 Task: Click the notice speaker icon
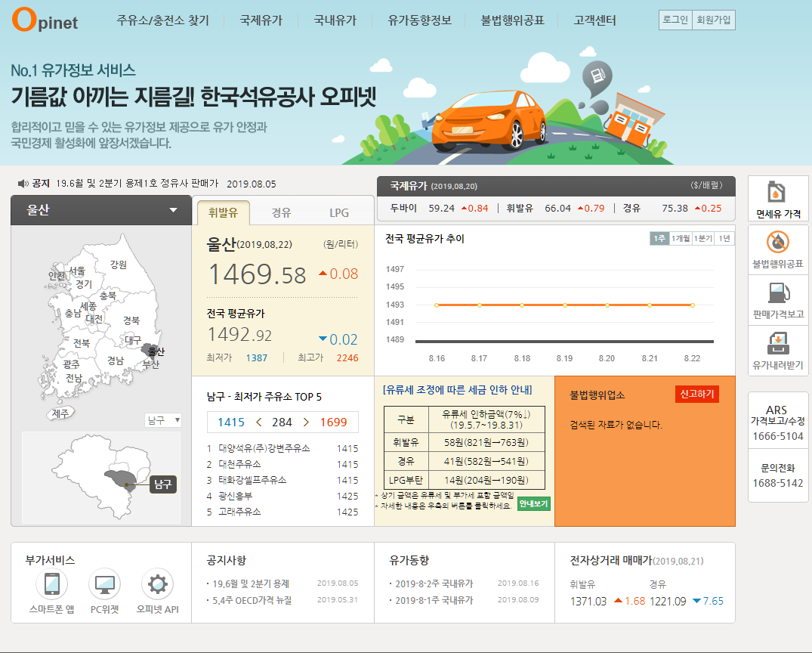[23, 184]
